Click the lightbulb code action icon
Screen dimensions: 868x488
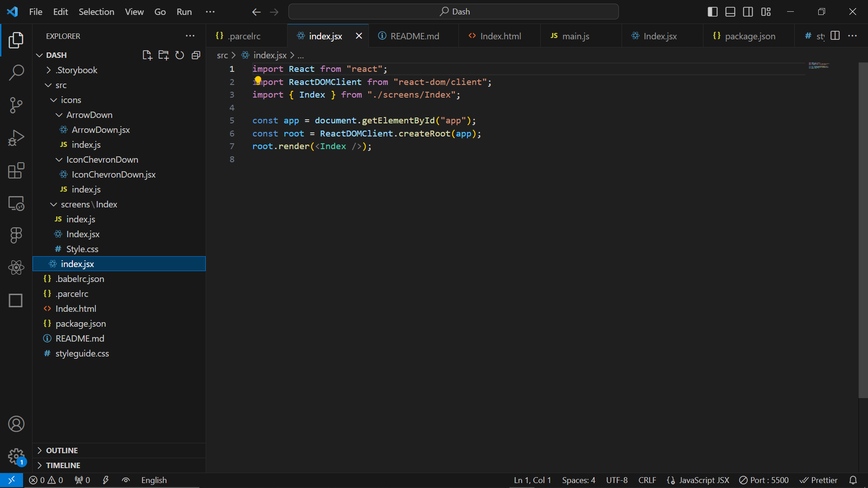tap(258, 80)
